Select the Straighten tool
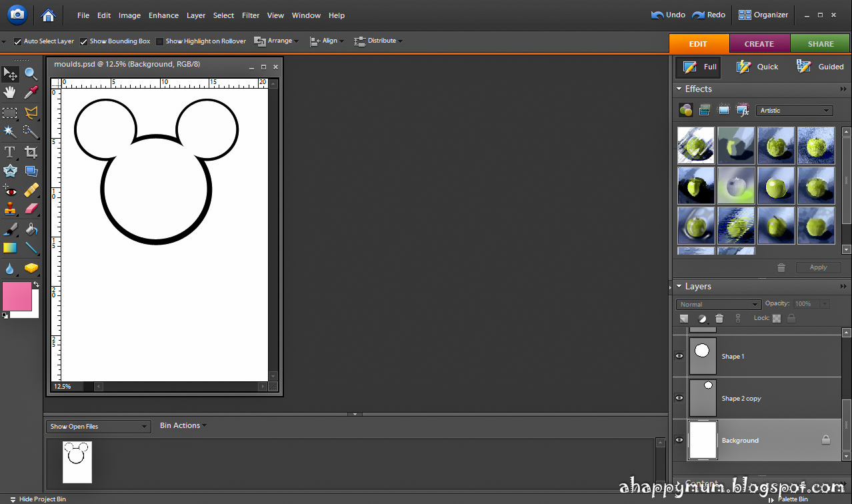The height and width of the screenshot is (504, 852). click(31, 171)
